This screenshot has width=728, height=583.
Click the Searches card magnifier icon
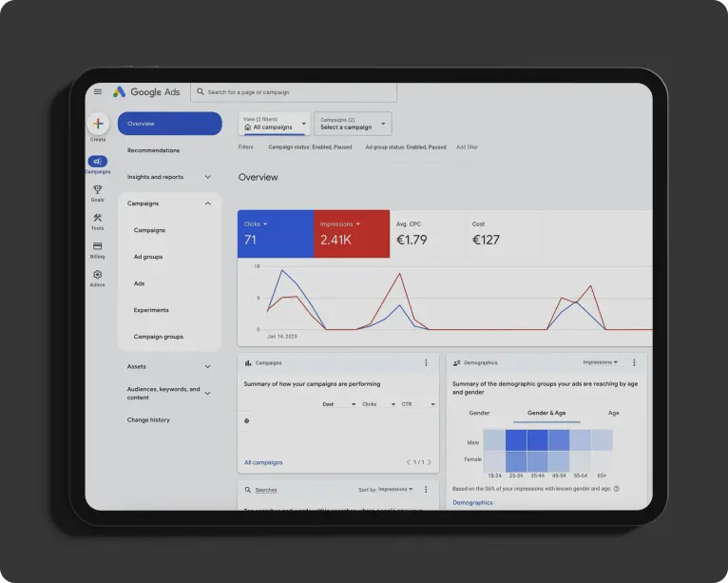click(248, 490)
